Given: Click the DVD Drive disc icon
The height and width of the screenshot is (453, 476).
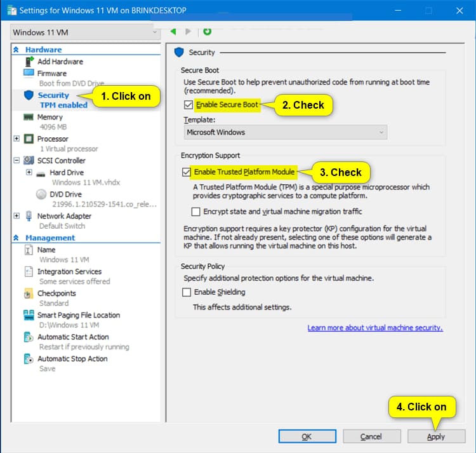Looking at the screenshot, I should tap(41, 194).
